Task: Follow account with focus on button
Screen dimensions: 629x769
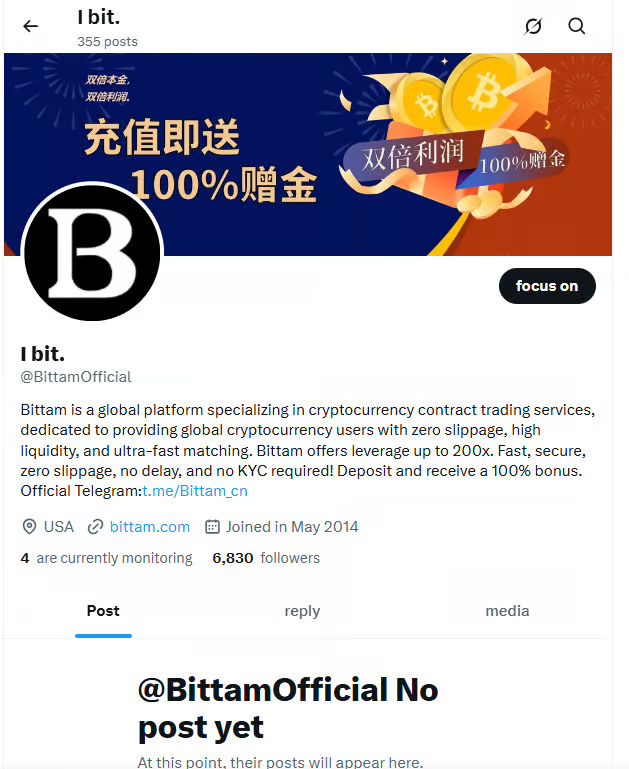Action: [547, 286]
